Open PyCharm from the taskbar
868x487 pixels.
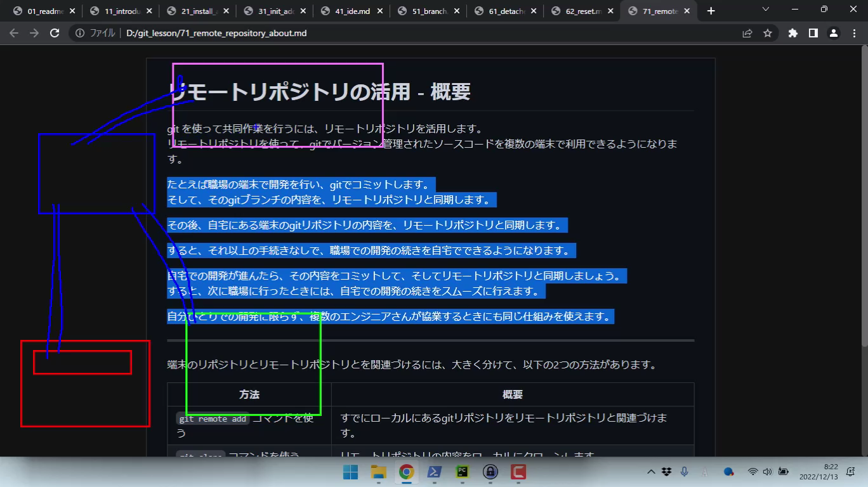[462, 472]
